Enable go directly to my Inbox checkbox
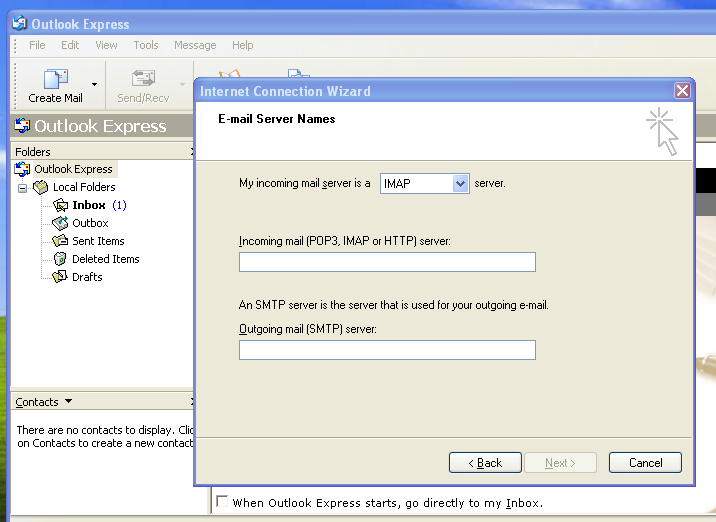This screenshot has height=522, width=716. tap(222, 501)
